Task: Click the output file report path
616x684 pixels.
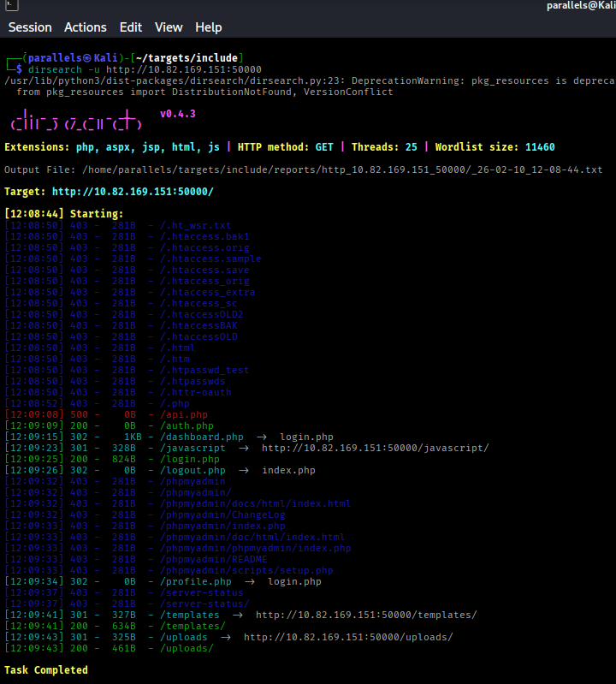Action: (x=341, y=170)
